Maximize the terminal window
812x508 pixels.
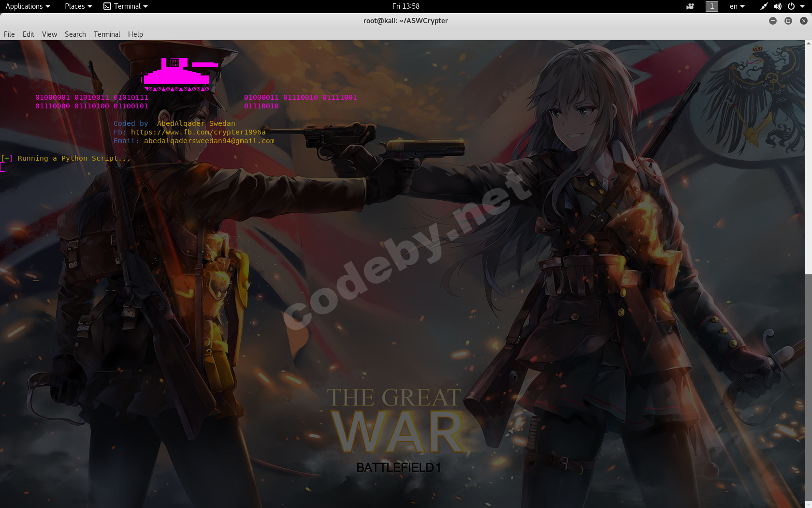[788, 21]
